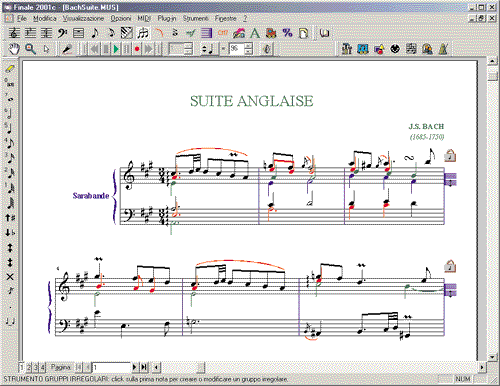Open the book icon on top toolbar

(324, 33)
